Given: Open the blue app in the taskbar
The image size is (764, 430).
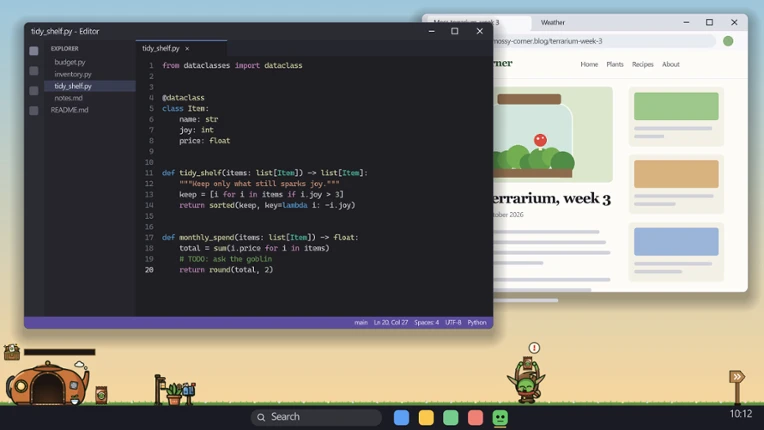Looking at the screenshot, I should click(401, 418).
